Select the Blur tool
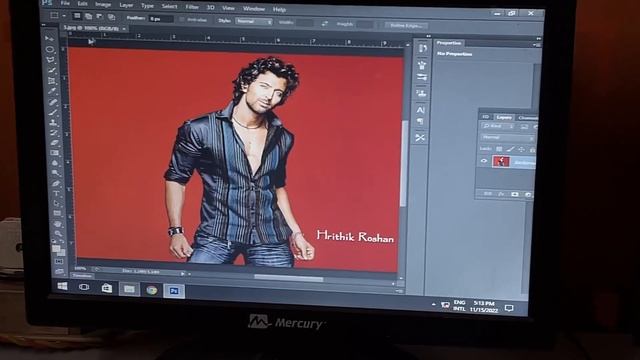The width and height of the screenshot is (640, 360). coord(55,163)
